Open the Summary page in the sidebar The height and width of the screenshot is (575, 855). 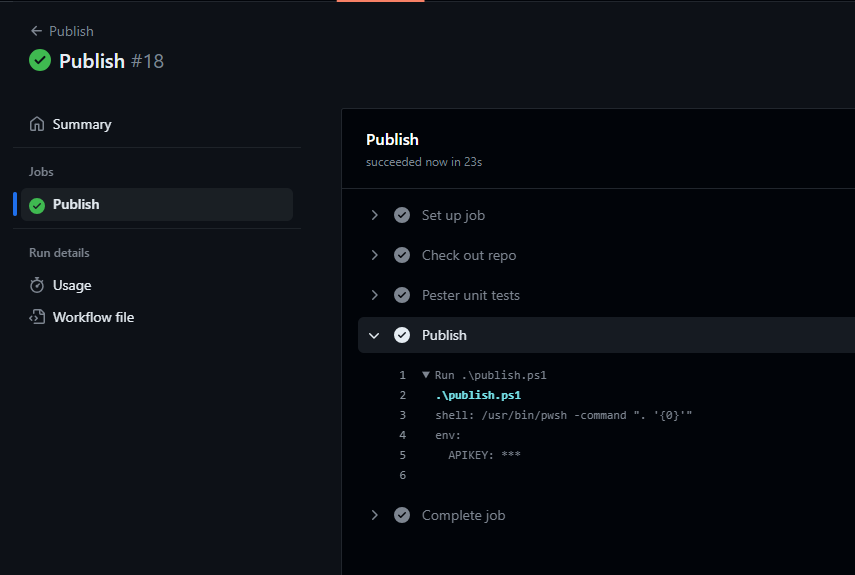[82, 124]
